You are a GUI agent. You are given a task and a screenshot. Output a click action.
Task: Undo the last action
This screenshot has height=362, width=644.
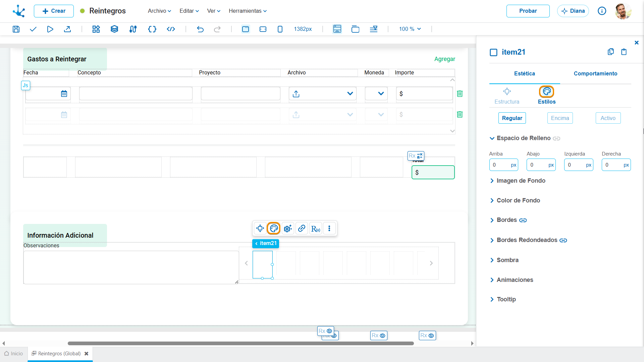200,29
